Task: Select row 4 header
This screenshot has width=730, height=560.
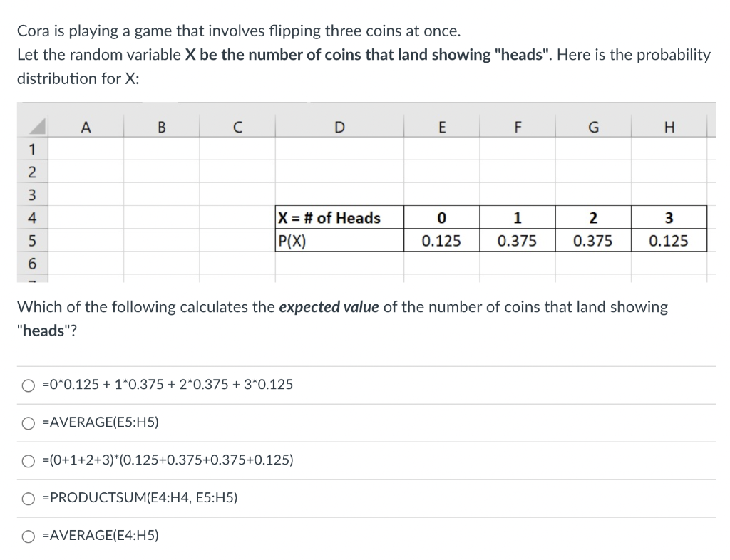Action: (x=32, y=217)
